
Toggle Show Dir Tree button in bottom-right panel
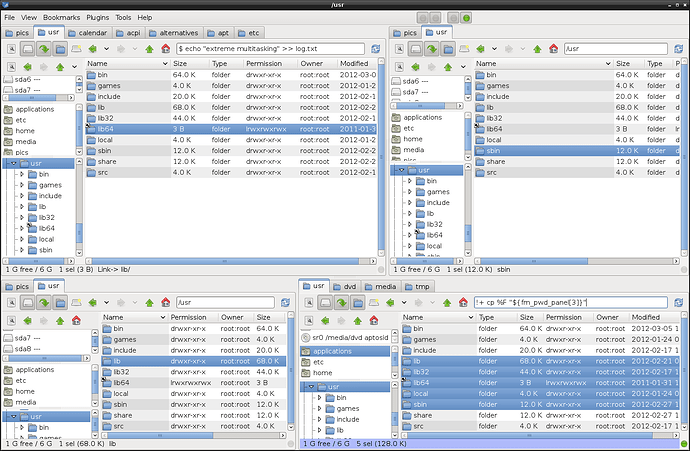coord(358,303)
